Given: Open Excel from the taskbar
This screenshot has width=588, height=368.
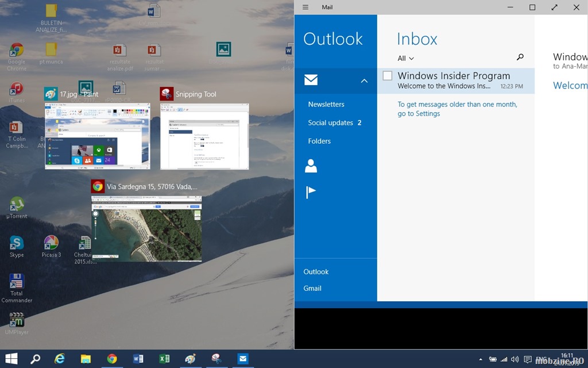Looking at the screenshot, I should 164,359.
